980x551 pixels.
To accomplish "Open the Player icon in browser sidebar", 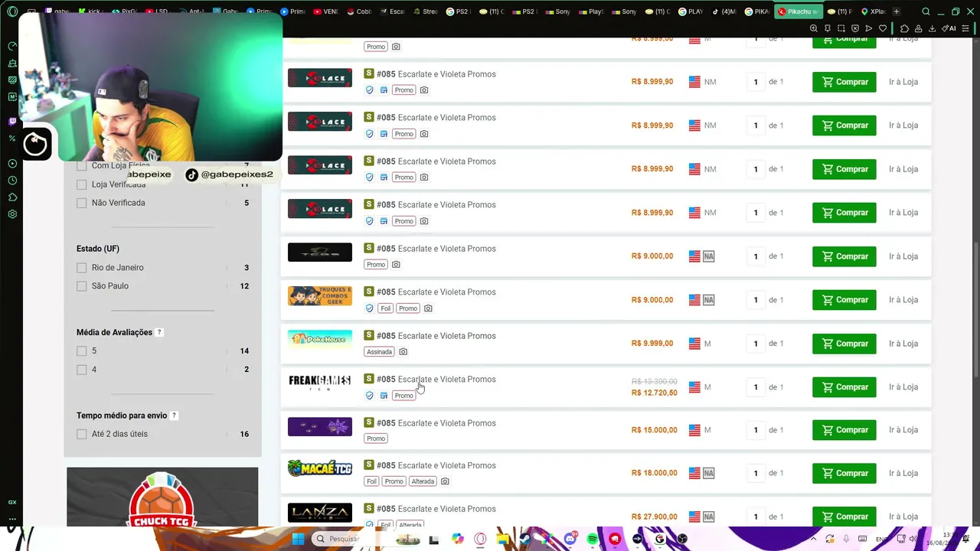I will 12,164.
